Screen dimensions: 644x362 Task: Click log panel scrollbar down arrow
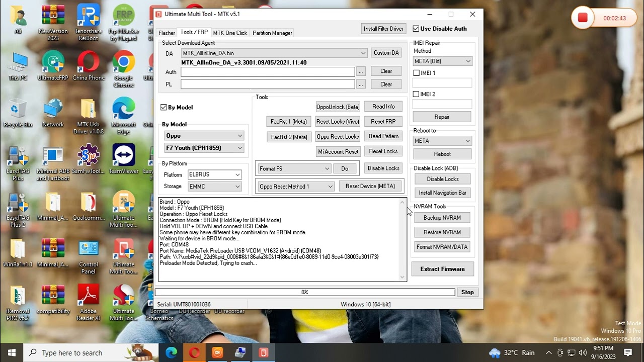402,277
